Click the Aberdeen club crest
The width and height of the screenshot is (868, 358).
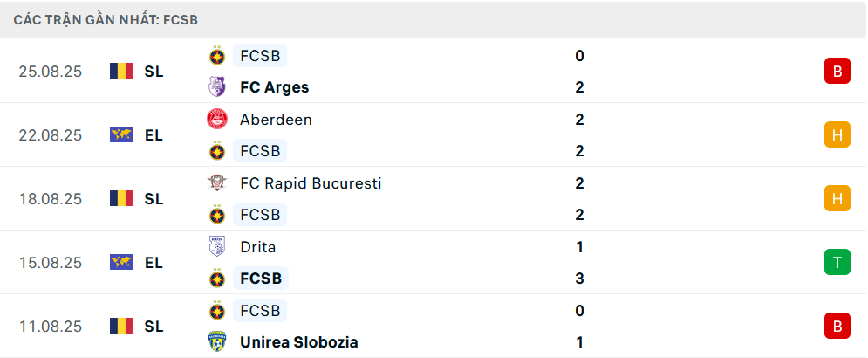coord(217,120)
